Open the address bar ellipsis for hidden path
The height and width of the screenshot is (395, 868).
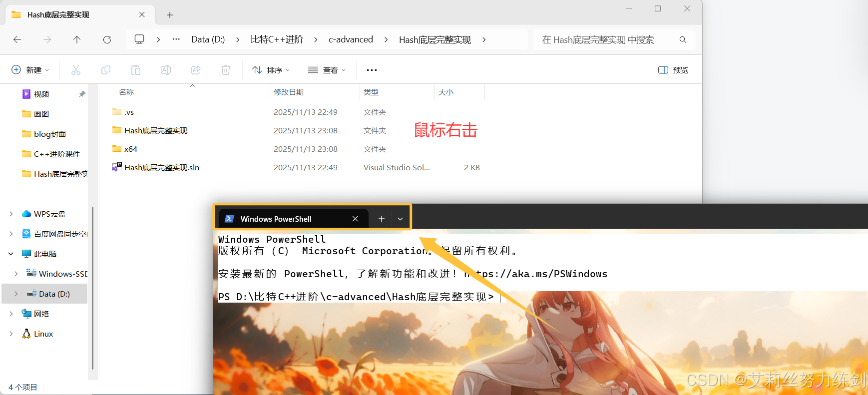(x=176, y=39)
